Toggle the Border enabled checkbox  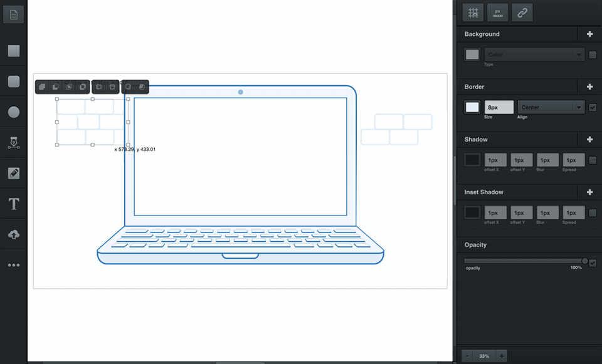tap(593, 107)
